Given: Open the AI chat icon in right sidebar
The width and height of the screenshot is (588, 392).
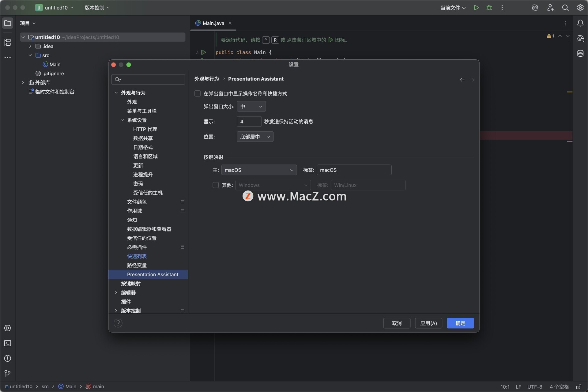Looking at the screenshot, I should point(580,38).
